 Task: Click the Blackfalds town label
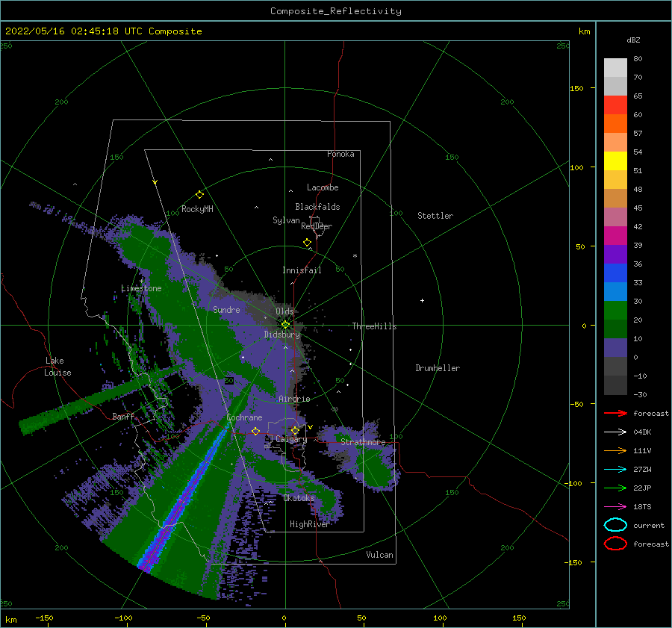(x=317, y=207)
